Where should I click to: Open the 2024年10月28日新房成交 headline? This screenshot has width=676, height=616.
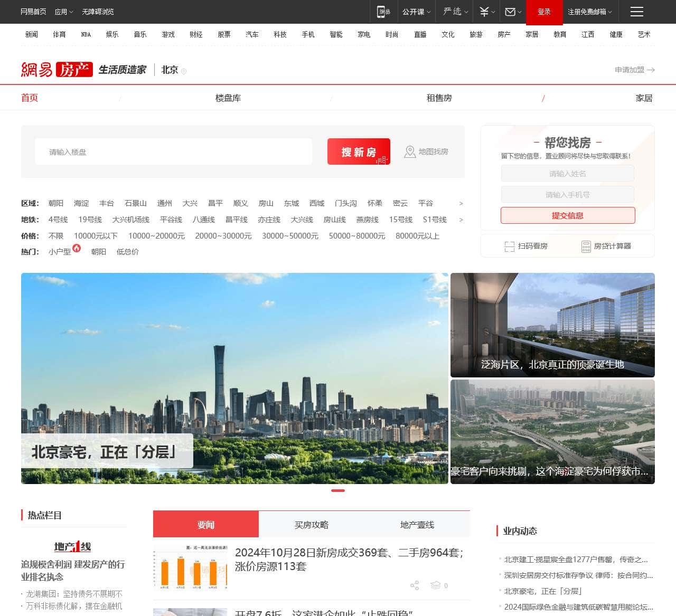click(x=349, y=560)
